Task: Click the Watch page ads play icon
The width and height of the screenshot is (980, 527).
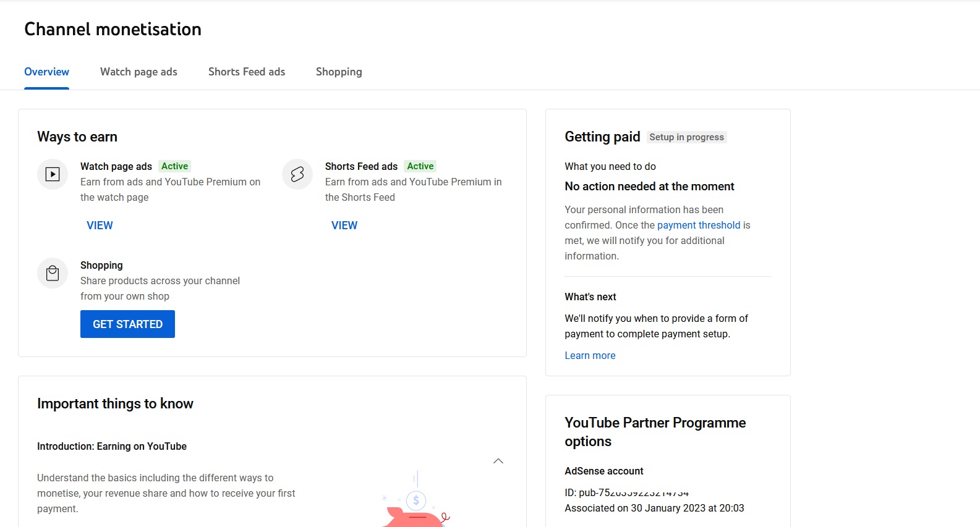Action: tap(53, 174)
